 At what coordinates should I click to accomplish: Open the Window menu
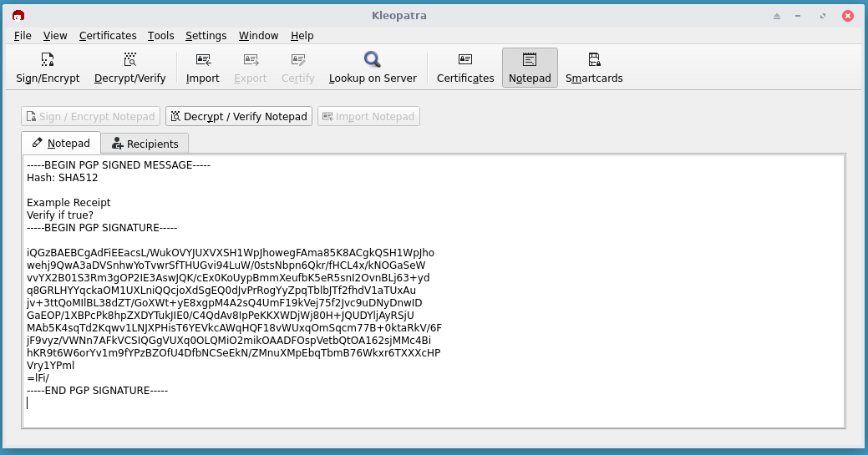(258, 35)
